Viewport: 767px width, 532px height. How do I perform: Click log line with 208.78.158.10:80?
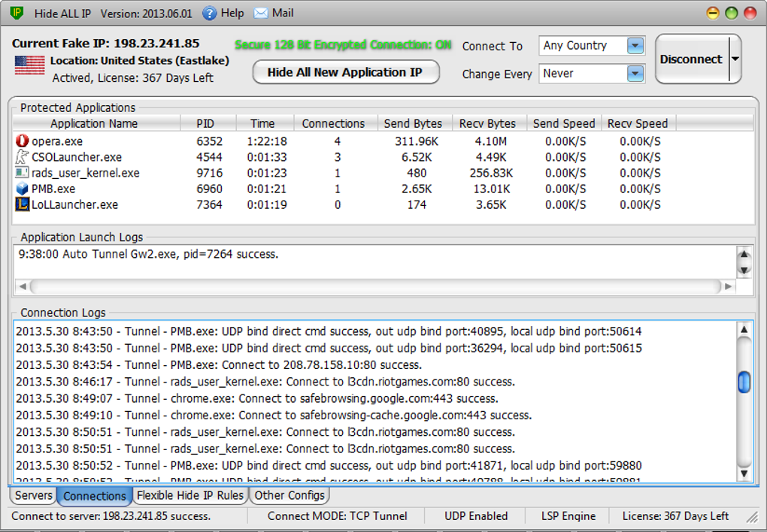[219, 365]
